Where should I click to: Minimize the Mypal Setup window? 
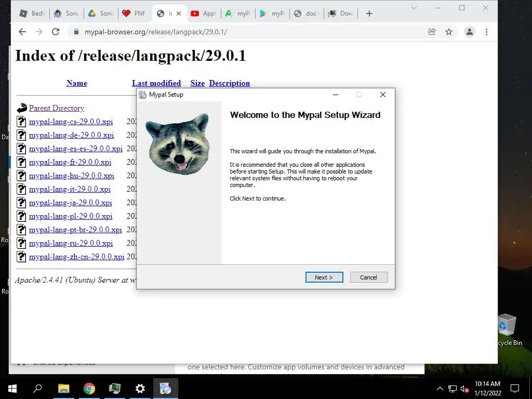(336, 95)
